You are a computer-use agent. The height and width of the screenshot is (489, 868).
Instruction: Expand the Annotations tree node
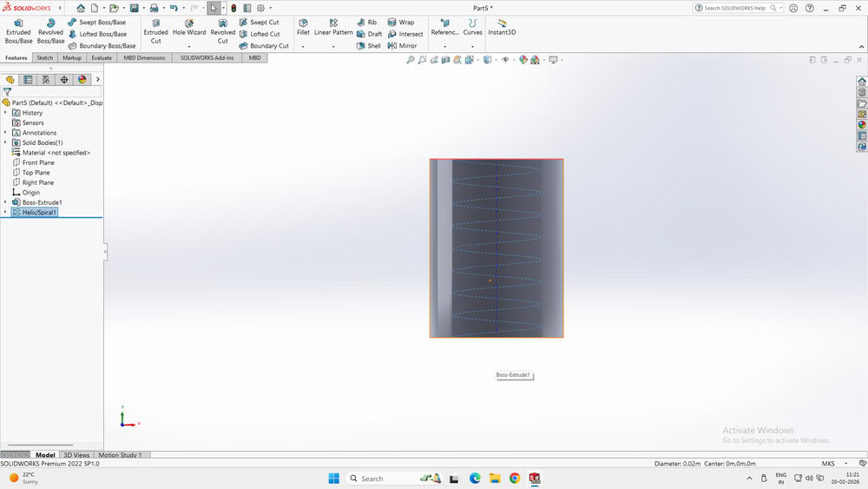coord(5,132)
